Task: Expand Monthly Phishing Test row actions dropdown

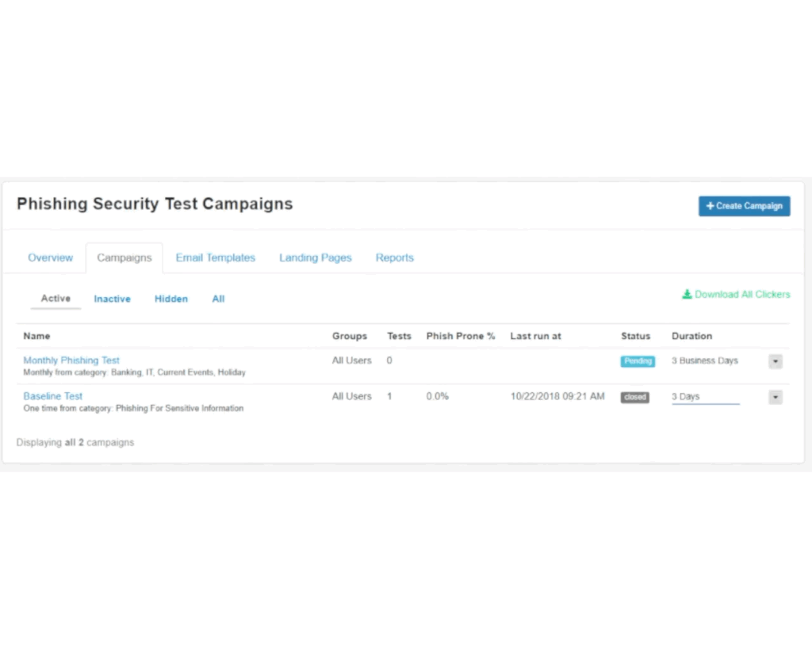Action: click(775, 361)
